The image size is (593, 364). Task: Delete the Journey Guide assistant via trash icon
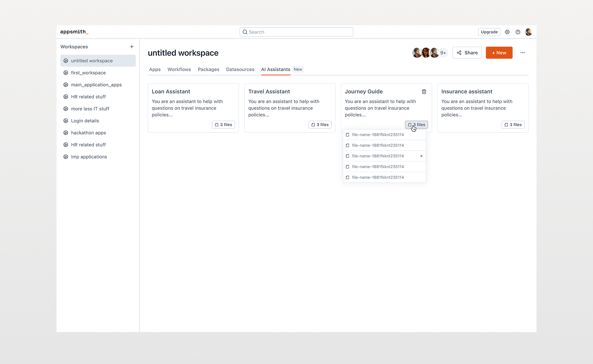pos(424,92)
